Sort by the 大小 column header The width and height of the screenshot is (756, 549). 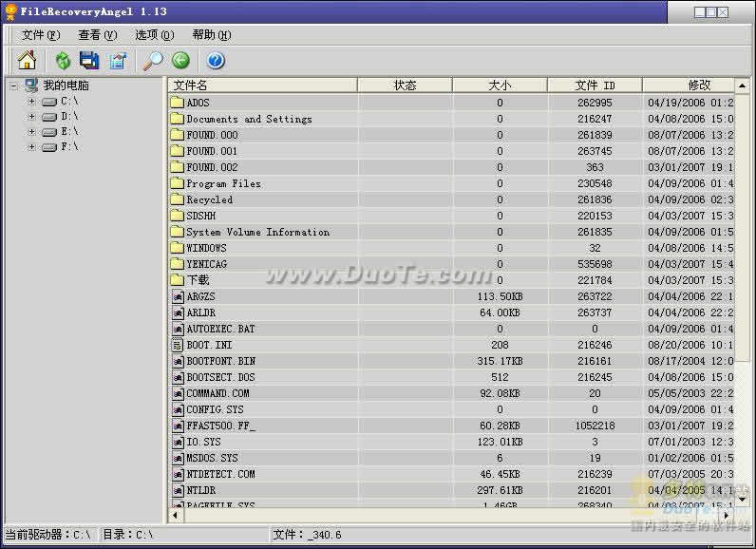(500, 85)
